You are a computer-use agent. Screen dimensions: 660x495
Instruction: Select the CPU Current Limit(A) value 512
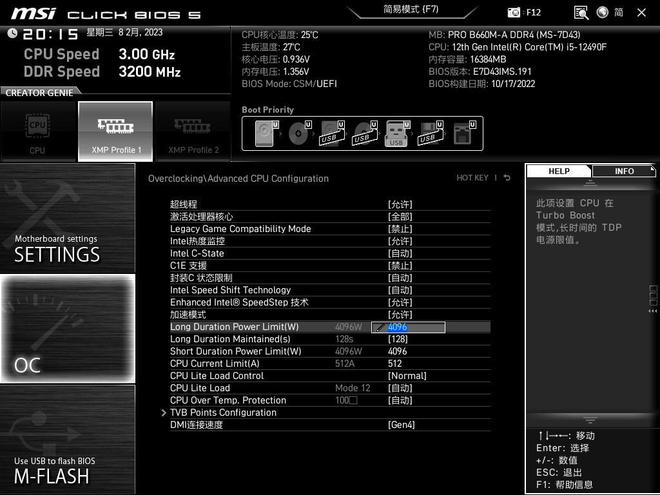[x=395, y=364]
